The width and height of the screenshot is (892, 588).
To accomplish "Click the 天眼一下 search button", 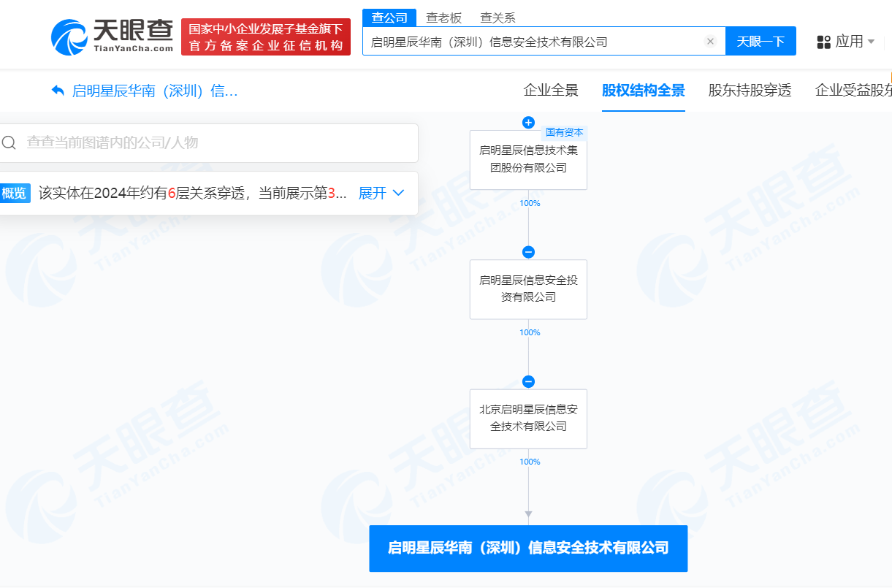I will tap(761, 42).
